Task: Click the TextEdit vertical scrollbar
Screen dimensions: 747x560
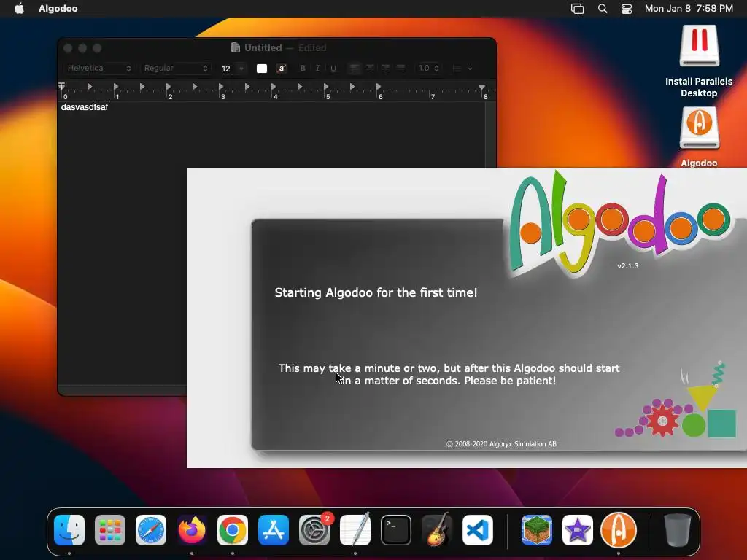Action: click(x=489, y=134)
